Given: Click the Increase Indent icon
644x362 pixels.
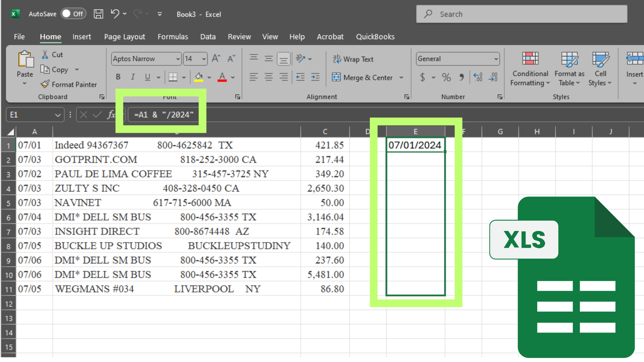Looking at the screenshot, I should (x=315, y=77).
